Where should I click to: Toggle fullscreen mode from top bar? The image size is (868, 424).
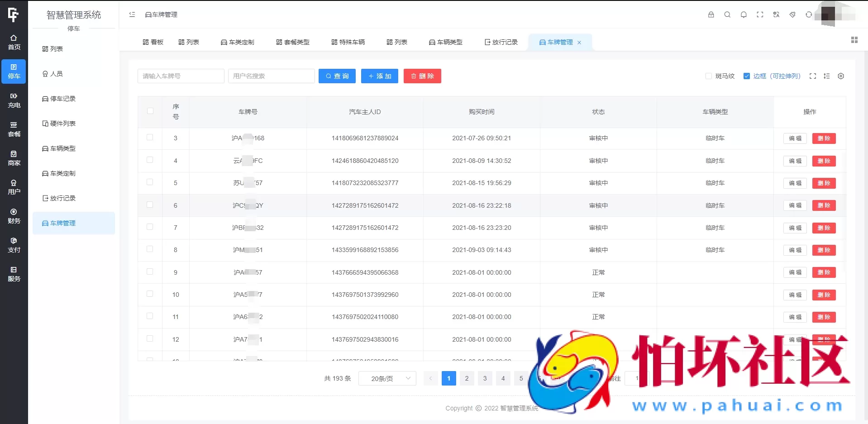click(x=760, y=14)
